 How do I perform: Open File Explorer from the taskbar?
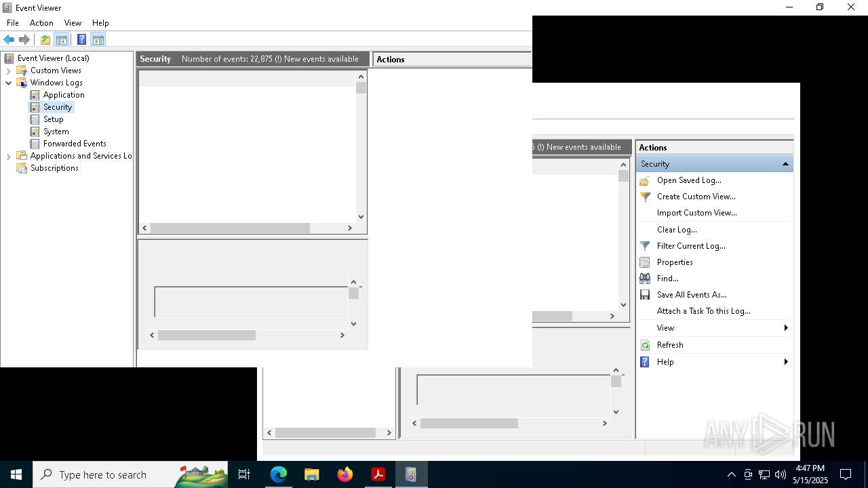(312, 474)
